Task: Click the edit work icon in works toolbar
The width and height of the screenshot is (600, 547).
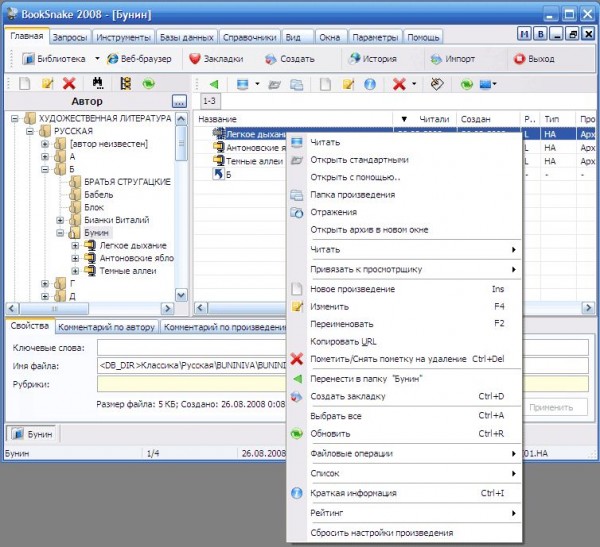Action: tap(348, 84)
